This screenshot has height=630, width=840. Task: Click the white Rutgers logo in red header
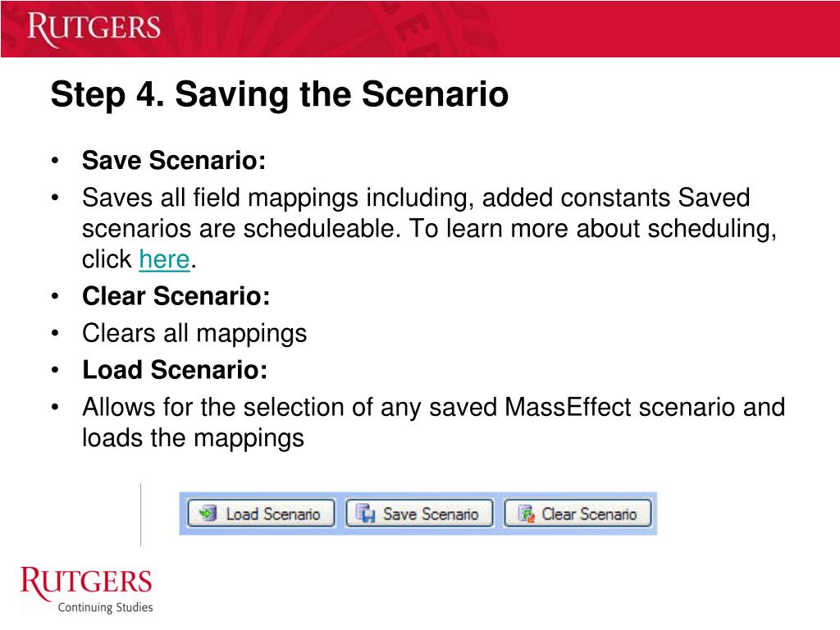tap(94, 29)
